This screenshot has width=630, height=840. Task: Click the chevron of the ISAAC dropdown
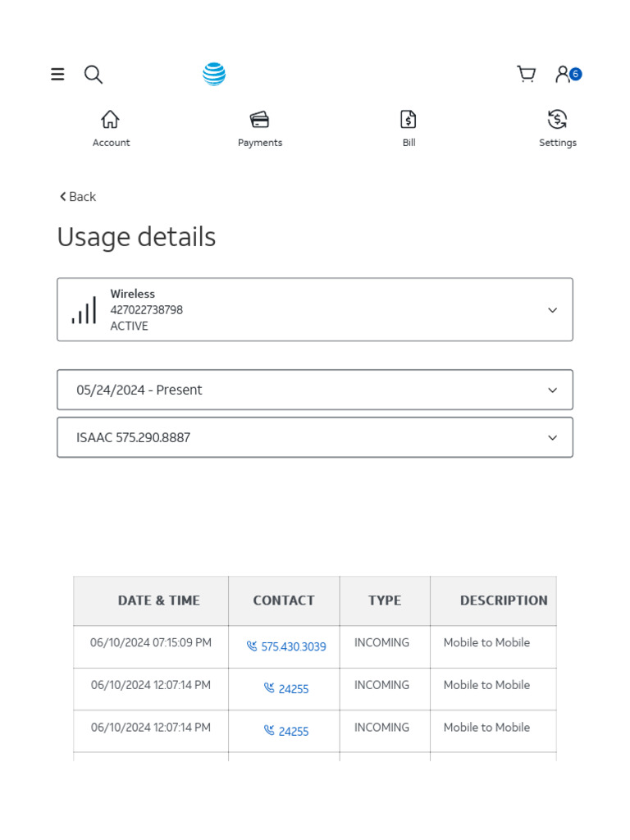coord(552,438)
